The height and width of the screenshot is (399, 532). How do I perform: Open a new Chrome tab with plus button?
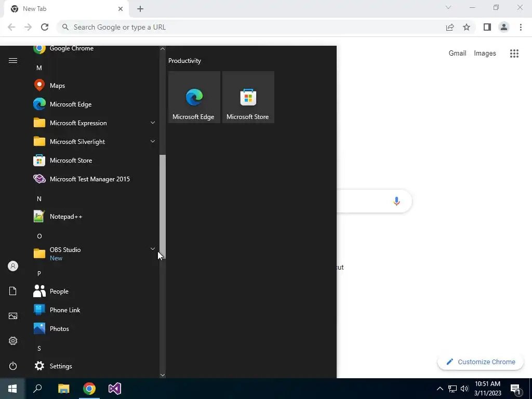[x=140, y=9]
